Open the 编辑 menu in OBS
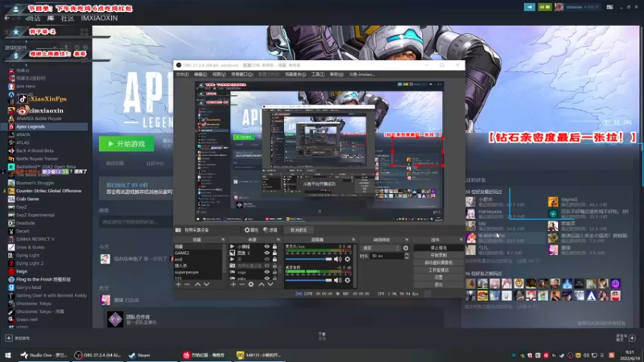644x362 pixels. click(x=200, y=74)
